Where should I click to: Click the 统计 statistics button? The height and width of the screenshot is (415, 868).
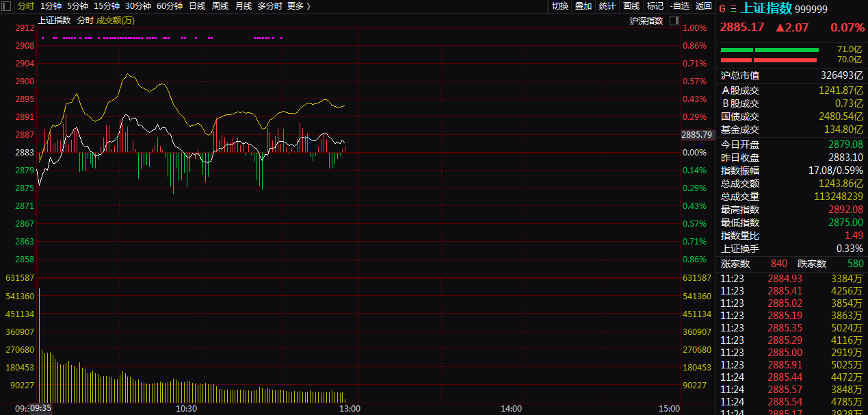click(x=607, y=6)
